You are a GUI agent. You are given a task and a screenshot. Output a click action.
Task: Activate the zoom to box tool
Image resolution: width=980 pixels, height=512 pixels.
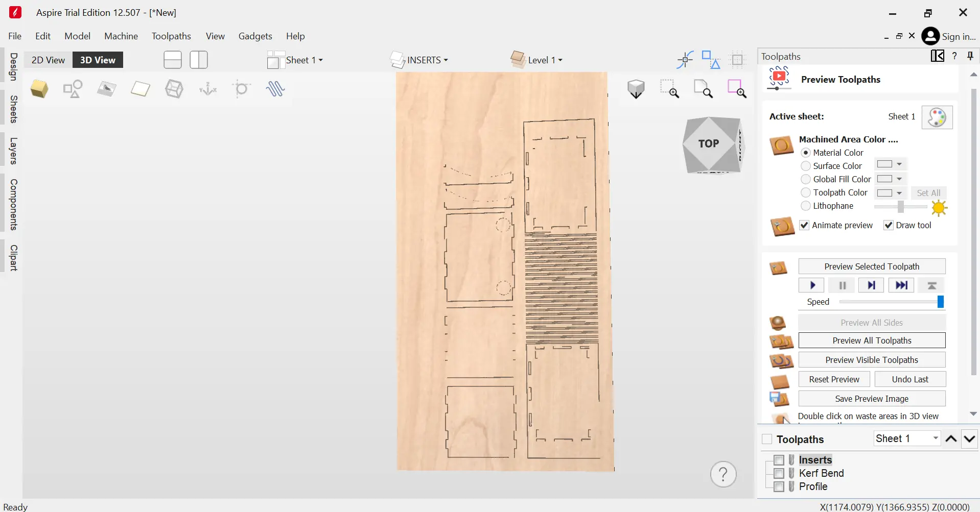click(x=669, y=89)
